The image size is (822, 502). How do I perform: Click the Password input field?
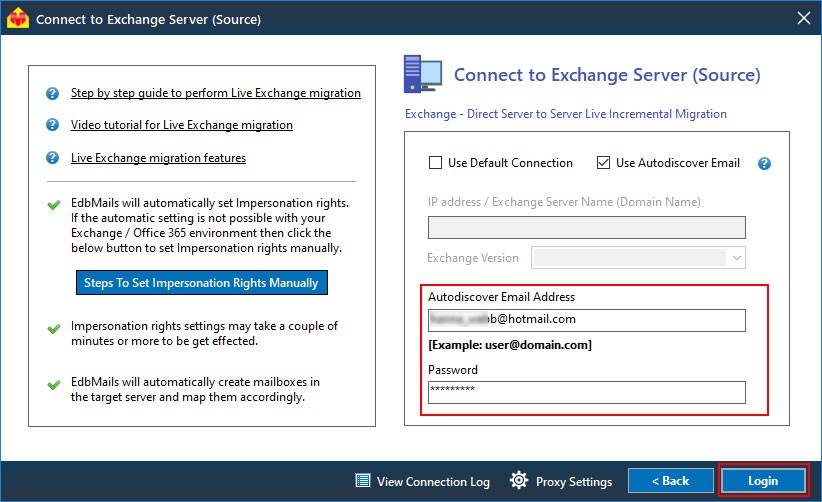587,392
